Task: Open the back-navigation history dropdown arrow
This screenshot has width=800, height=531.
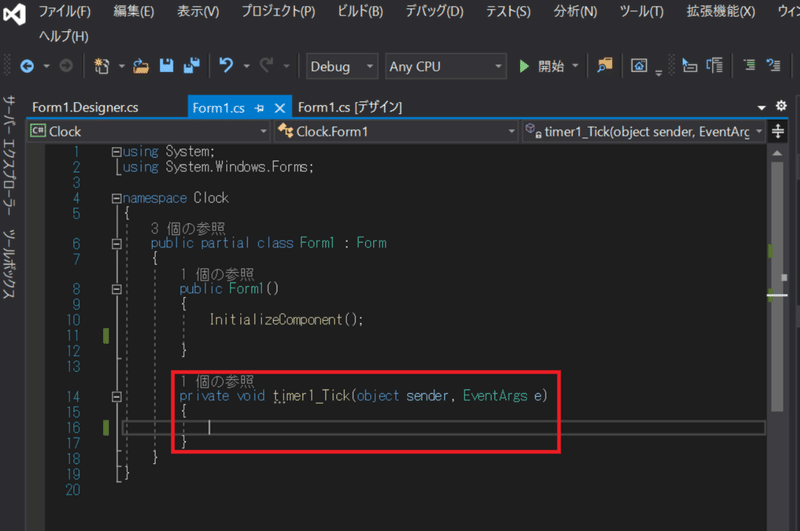Action: [46, 66]
